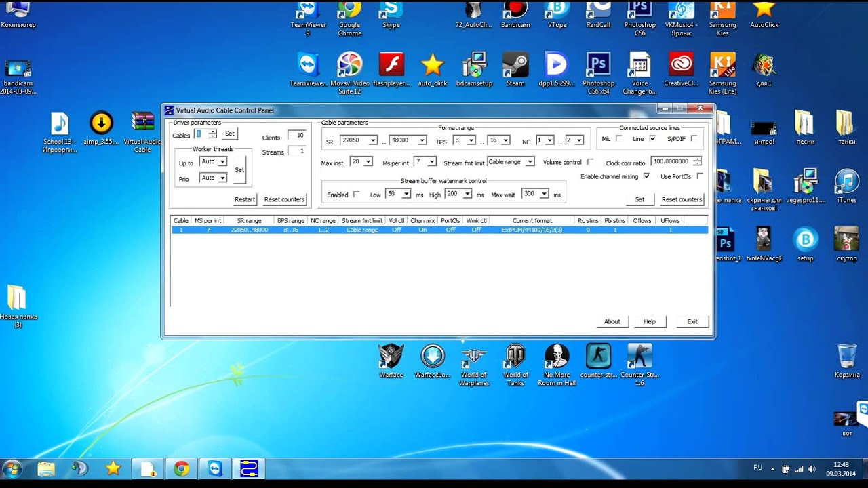This screenshot has height=488, width=868.
Task: Open the Voice Changer desktop icon
Action: 640,73
